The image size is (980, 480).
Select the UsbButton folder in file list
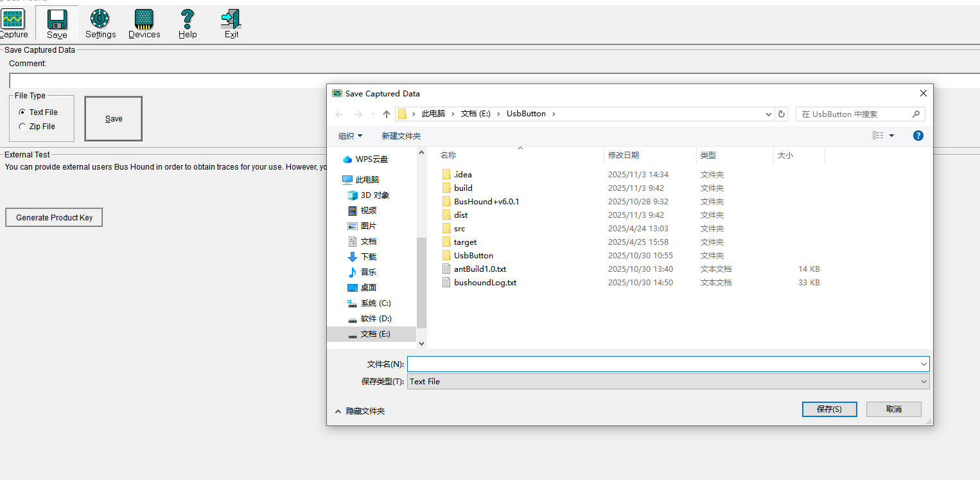click(473, 256)
